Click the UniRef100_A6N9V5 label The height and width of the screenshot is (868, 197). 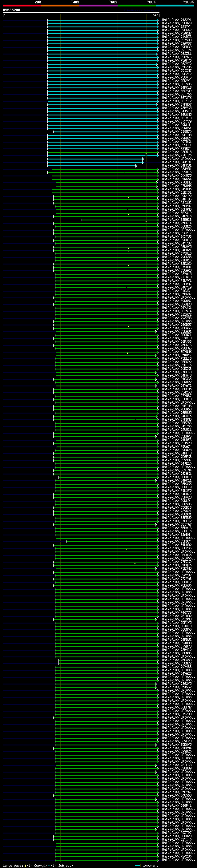pyautogui.click(x=176, y=247)
